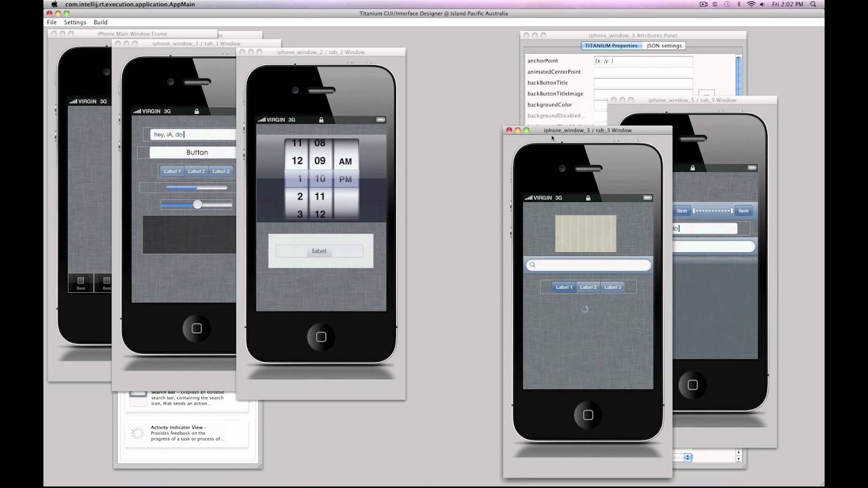This screenshot has width=868, height=488.
Task: Select Label 1 segment in tab_3 window
Action: click(564, 287)
